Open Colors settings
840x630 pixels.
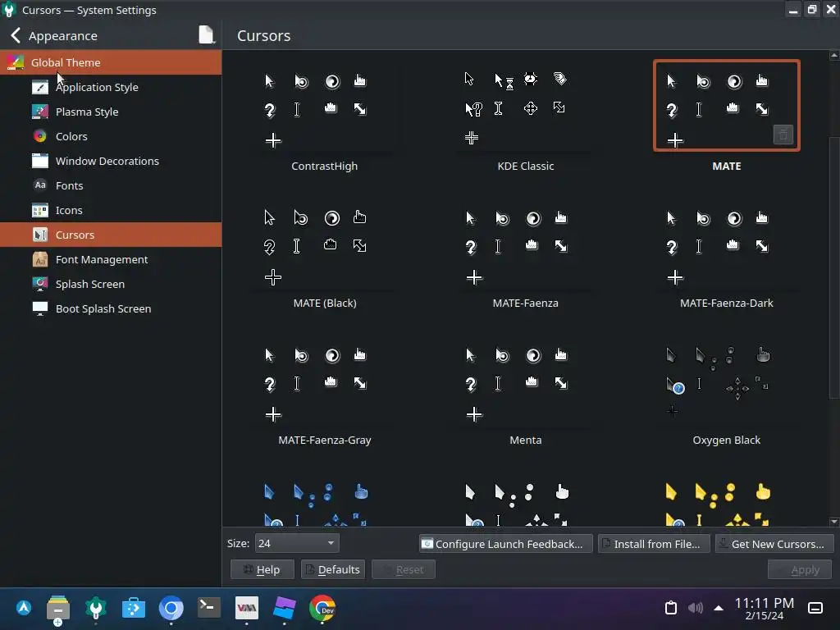(111, 136)
